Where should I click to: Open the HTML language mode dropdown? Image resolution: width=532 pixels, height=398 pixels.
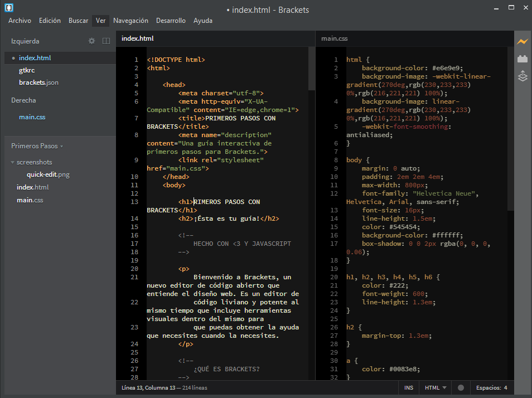pyautogui.click(x=436, y=387)
